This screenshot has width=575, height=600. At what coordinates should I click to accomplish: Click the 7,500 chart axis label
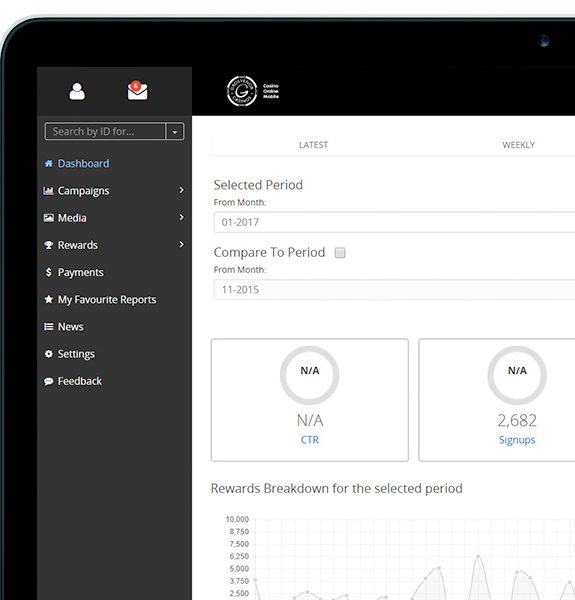pyautogui.click(x=239, y=544)
